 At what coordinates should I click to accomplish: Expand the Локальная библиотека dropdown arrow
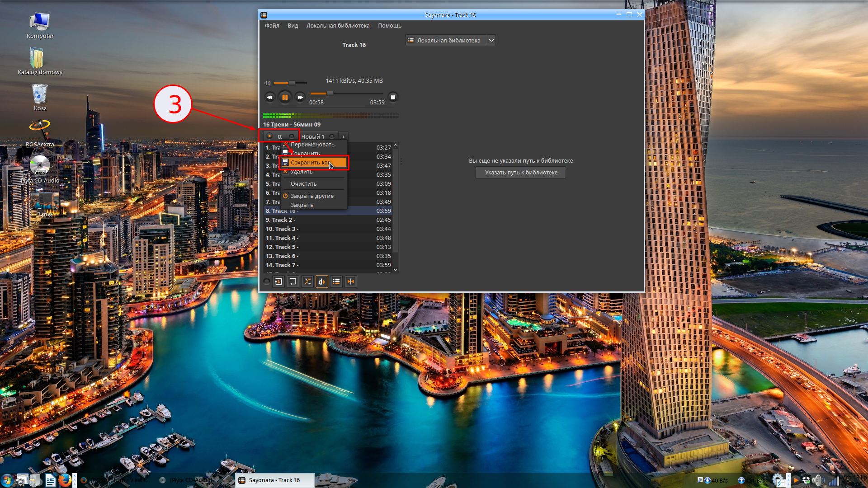(491, 40)
